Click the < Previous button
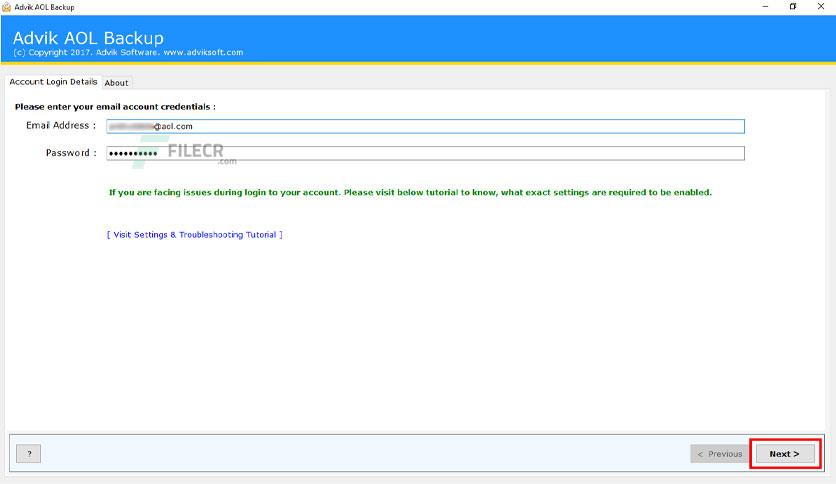This screenshot has height=484, width=836. click(x=720, y=454)
